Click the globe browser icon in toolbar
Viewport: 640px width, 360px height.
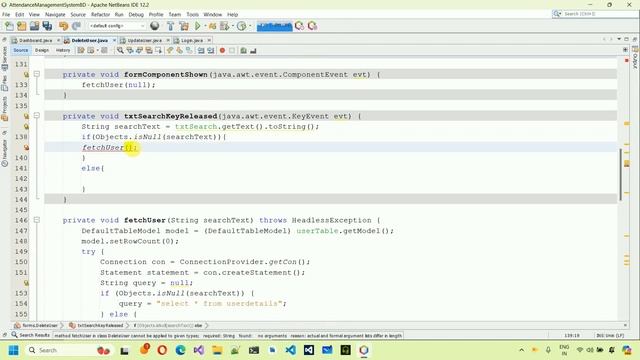pos(155,26)
